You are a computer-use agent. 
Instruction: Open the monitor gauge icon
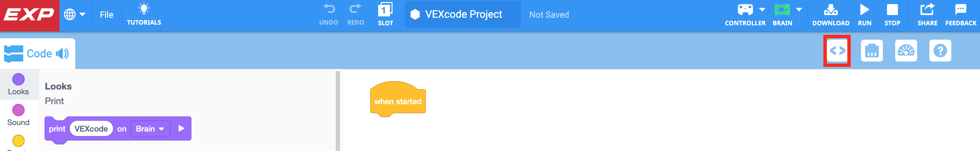[x=906, y=51]
